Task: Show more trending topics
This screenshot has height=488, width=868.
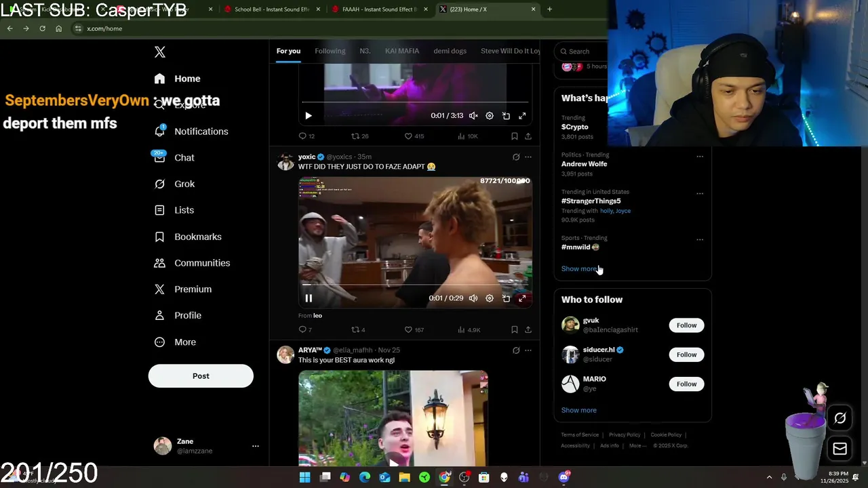Action: [x=578, y=269]
